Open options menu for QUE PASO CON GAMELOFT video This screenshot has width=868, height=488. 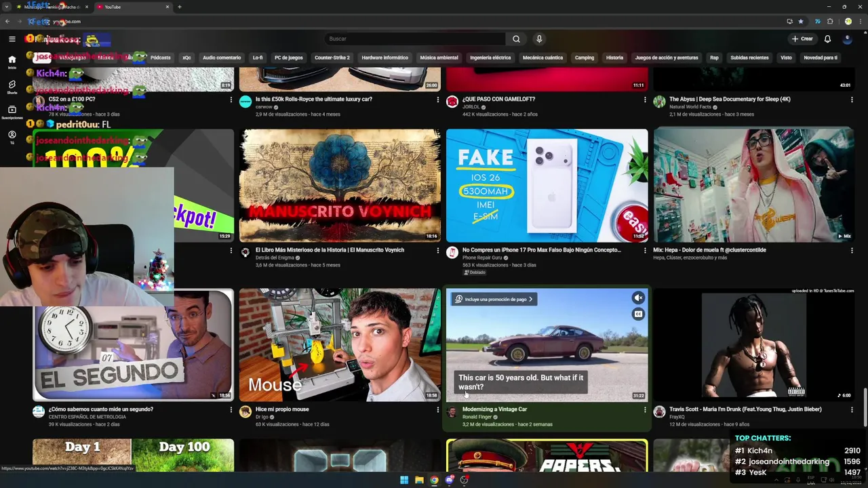coord(645,100)
